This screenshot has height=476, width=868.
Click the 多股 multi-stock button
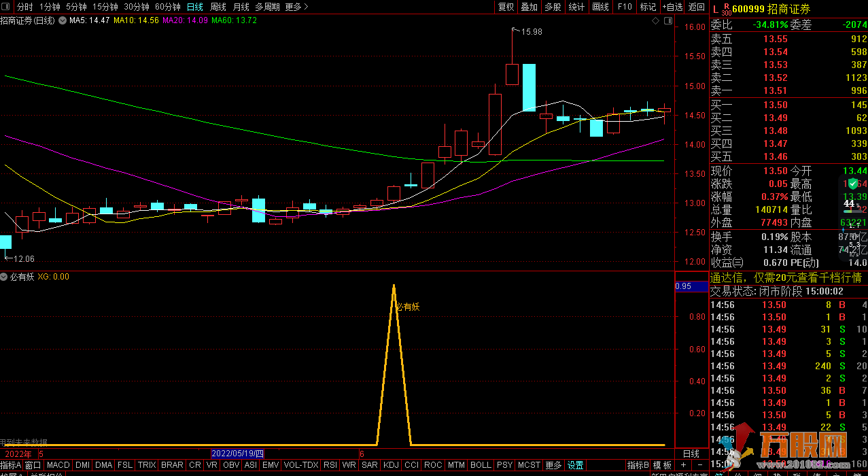(553, 7)
